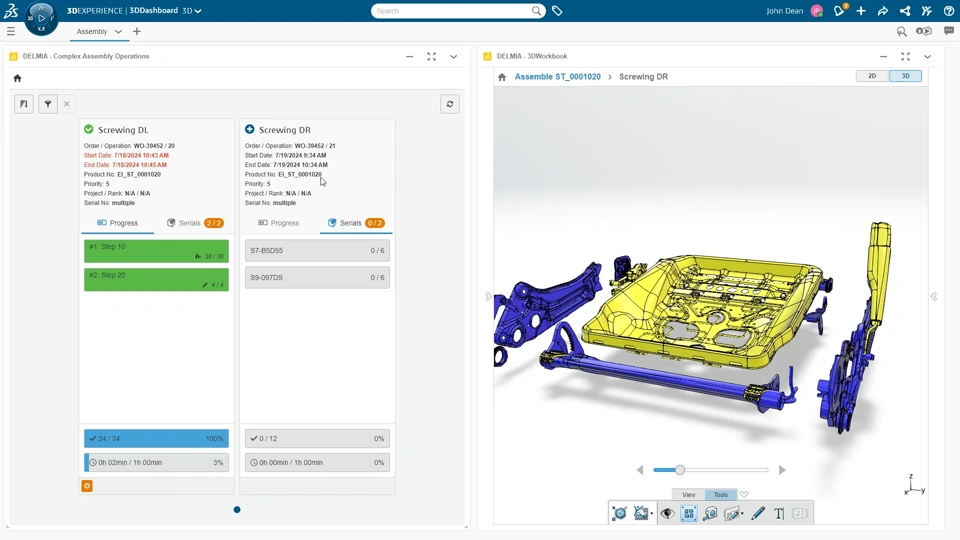960x540 pixels.
Task: Go to home in 3DWorkbook breadcrumb
Action: click(x=502, y=77)
